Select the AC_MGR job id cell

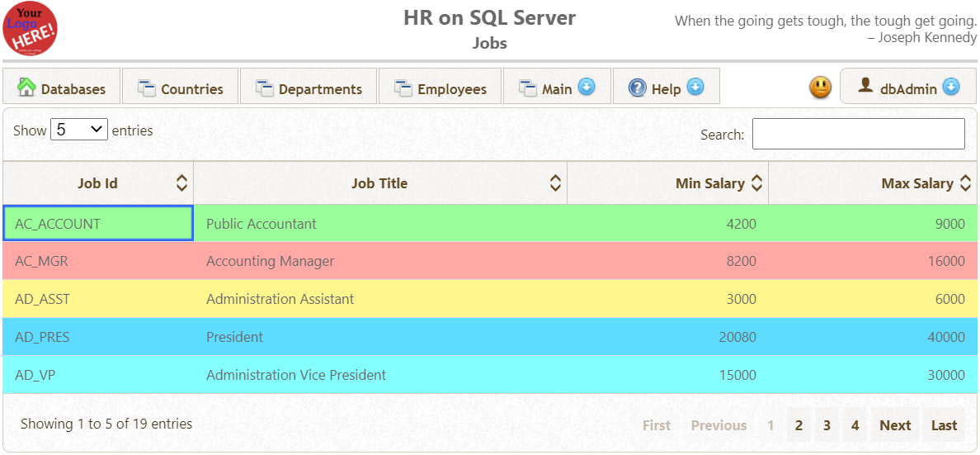pyautogui.click(x=98, y=261)
